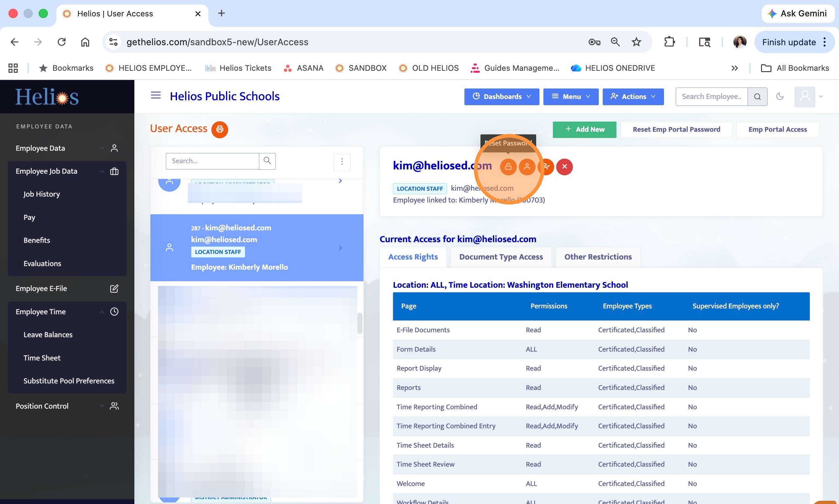Screen dimensions: 839x504
Task: Click the user list search magnifier icon
Action: tap(267, 161)
